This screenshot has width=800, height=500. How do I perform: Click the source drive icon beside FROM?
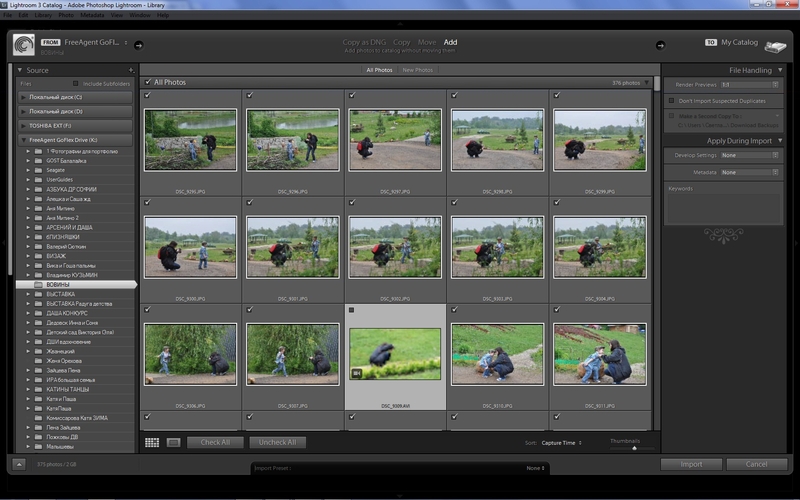[24, 43]
